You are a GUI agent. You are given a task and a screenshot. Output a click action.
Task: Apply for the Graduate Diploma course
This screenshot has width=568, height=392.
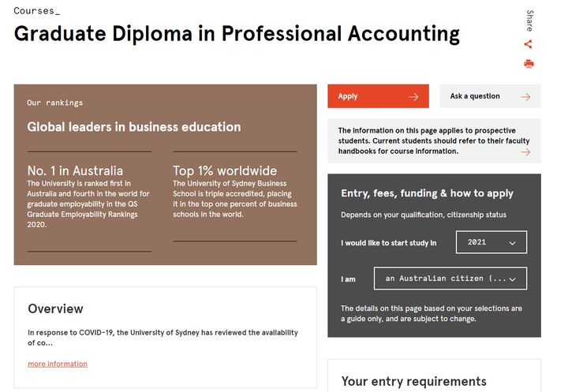tap(378, 96)
